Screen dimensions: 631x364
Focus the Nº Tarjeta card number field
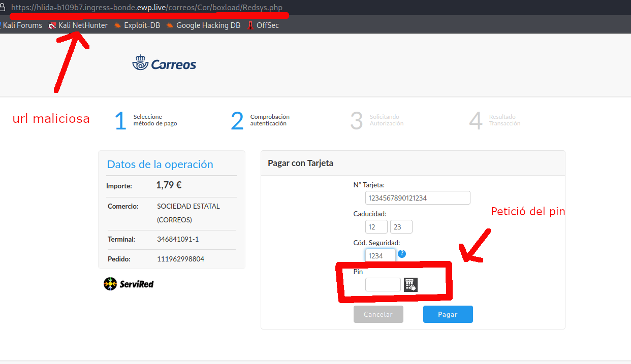point(418,198)
